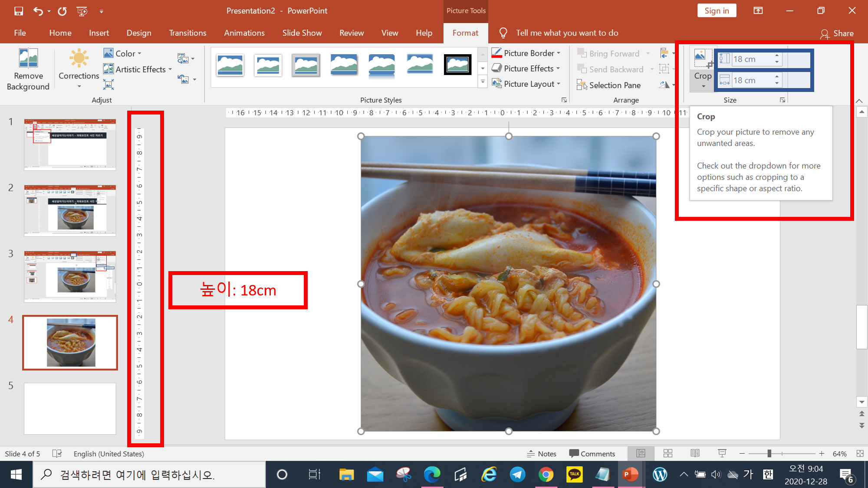Toggle the Notes pane

pos(542,453)
